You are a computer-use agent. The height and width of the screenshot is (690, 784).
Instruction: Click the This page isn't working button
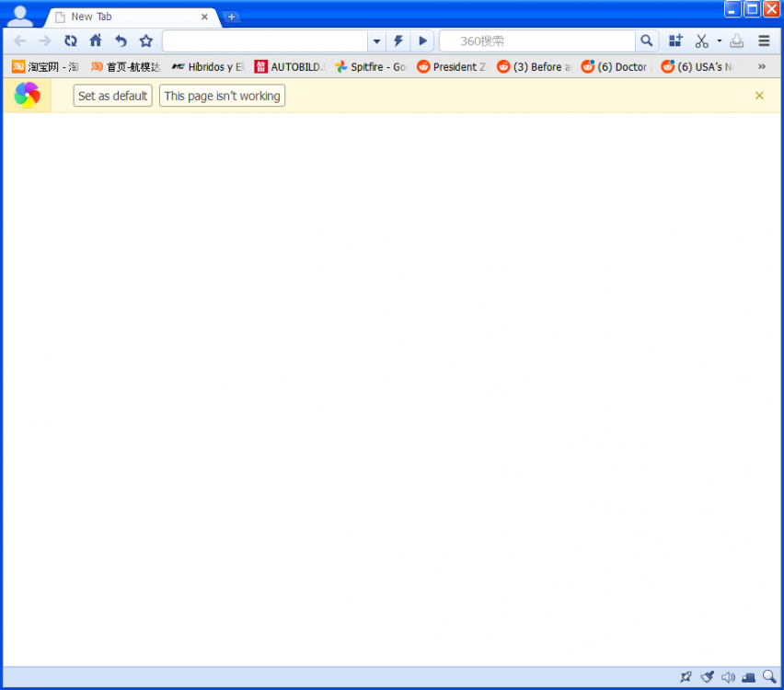[x=222, y=96]
